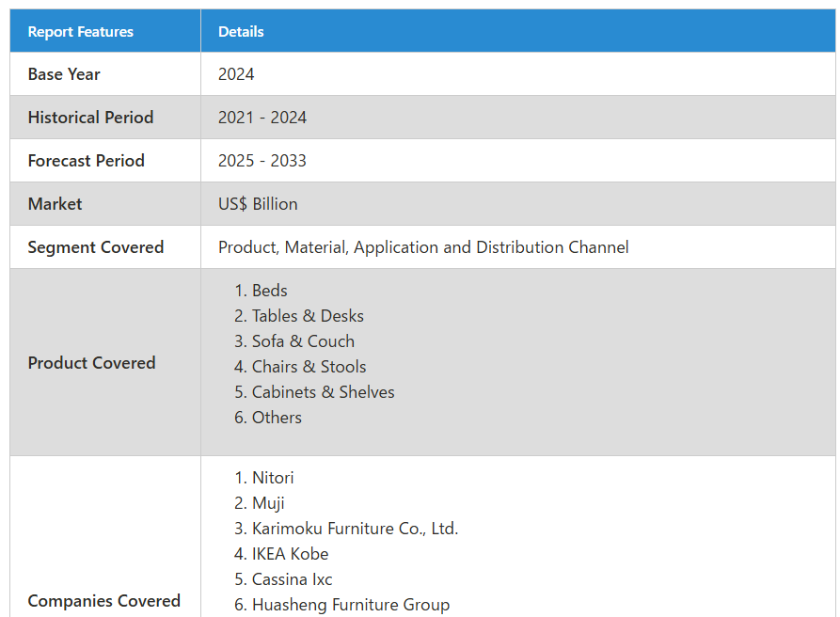Click the 'Market' row label
The height and width of the screenshot is (617, 840).
pyautogui.click(x=55, y=204)
